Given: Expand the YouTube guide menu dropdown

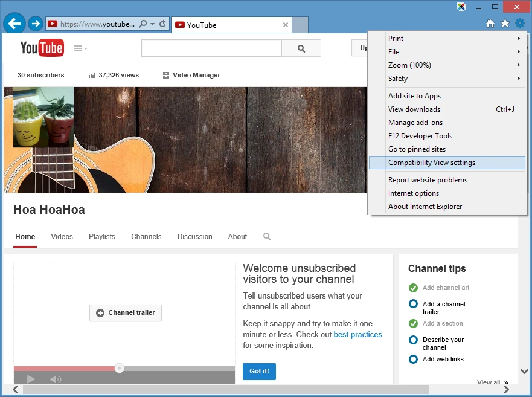Looking at the screenshot, I should tap(80, 48).
